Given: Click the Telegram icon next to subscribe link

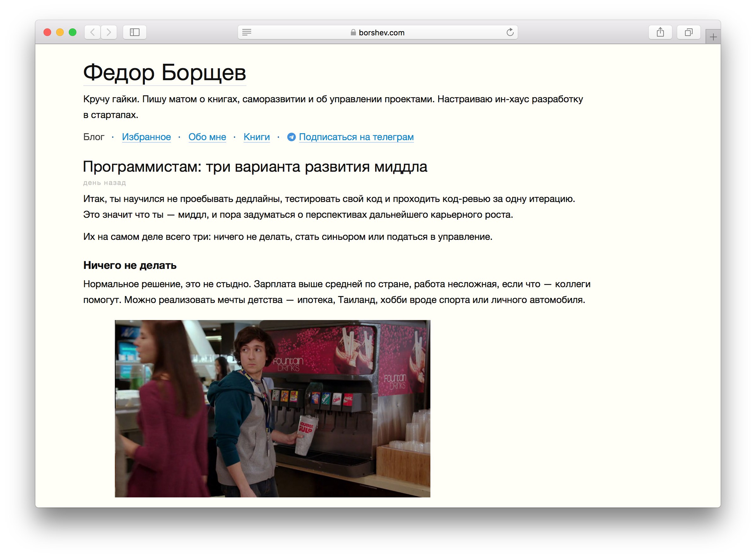Looking at the screenshot, I should coord(292,137).
